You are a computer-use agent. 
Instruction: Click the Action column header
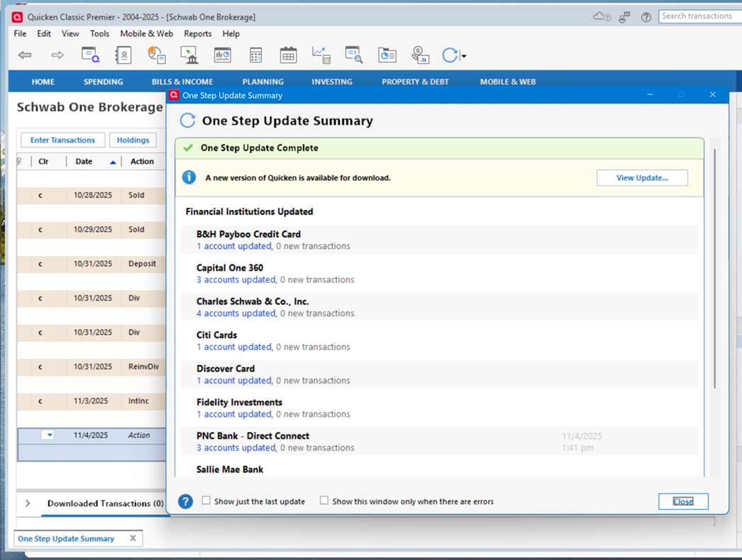click(x=142, y=162)
